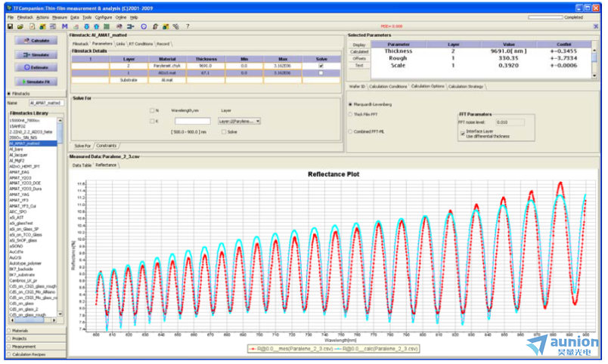Open the Layer dropdown for solve-for

(x=239, y=121)
